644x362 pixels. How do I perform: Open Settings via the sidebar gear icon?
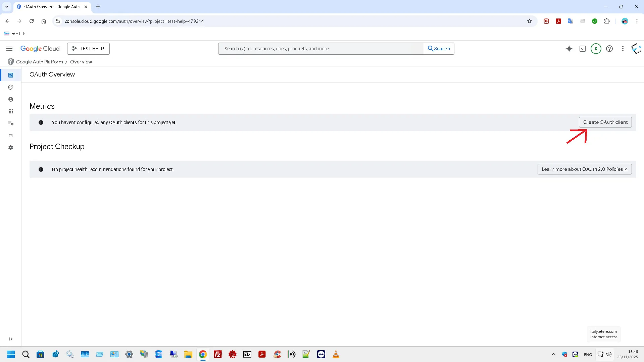coord(11,148)
